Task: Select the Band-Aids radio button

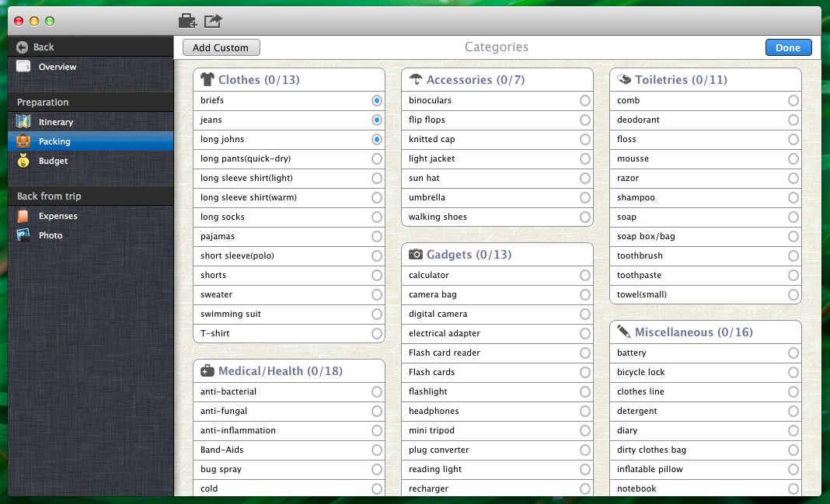Action: (x=377, y=450)
